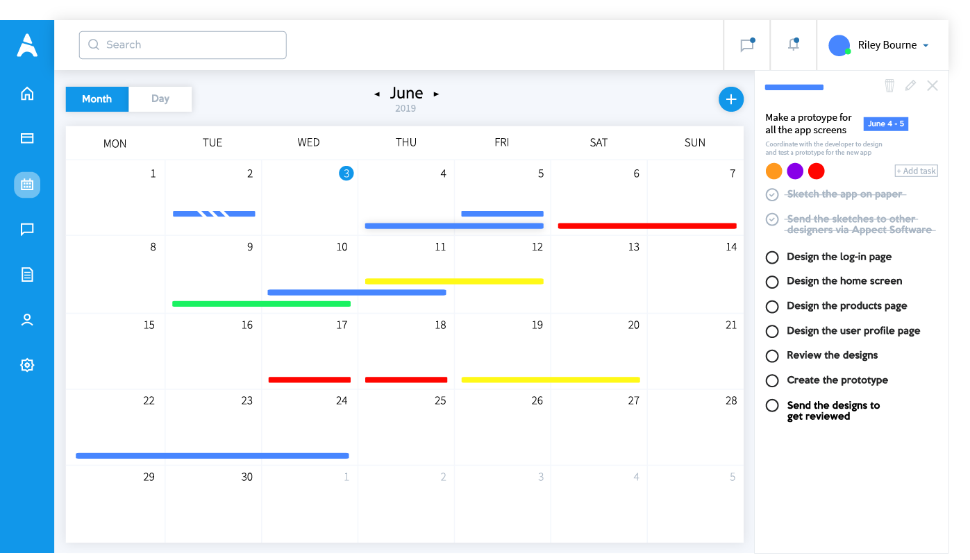Screen dimensions: 970x560
Task: Check 'Design the products page'
Action: [x=772, y=307]
